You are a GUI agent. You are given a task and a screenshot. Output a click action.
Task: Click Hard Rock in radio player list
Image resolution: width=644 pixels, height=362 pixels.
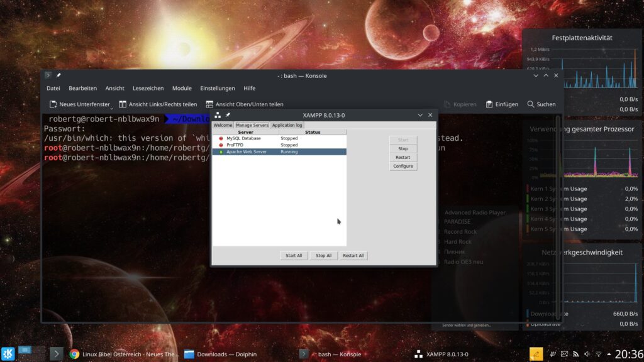458,242
